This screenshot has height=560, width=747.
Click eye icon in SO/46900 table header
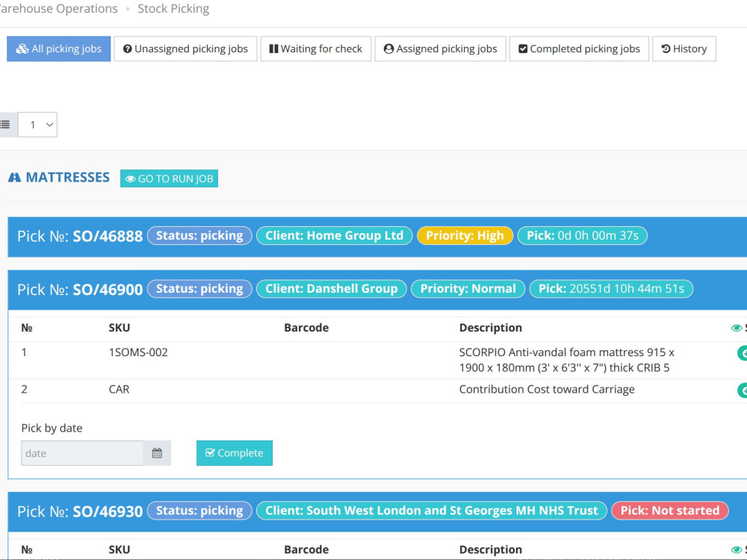click(737, 328)
